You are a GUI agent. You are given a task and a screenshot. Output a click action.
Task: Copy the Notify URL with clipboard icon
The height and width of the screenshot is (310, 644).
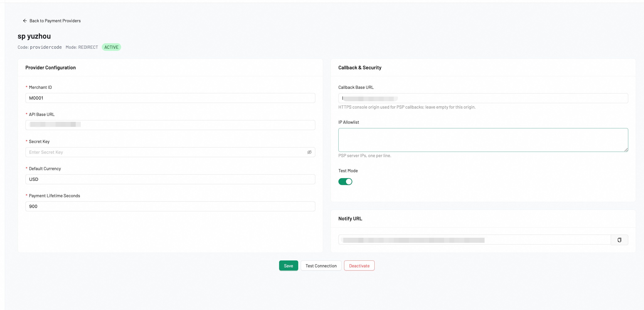click(619, 240)
